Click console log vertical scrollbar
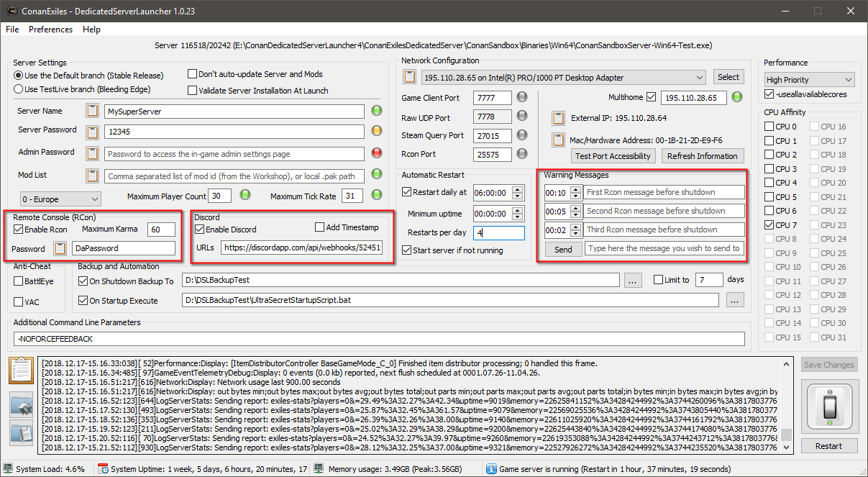Screen dimensions: 868x477 pyautogui.click(x=787, y=406)
